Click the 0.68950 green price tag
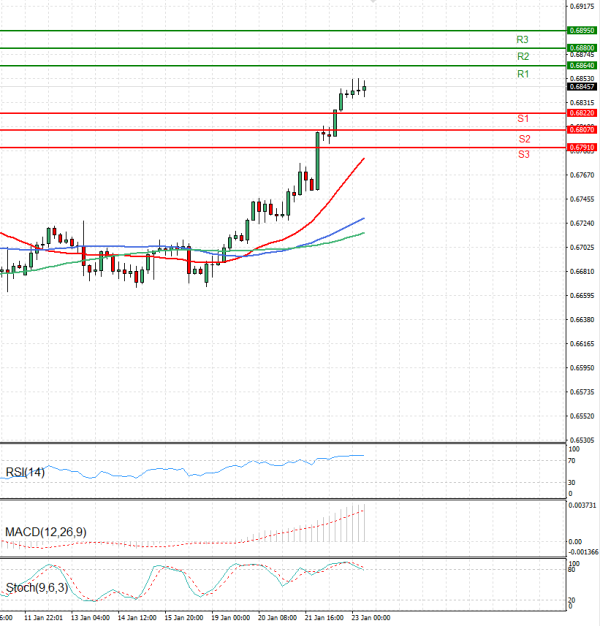Image resolution: width=600 pixels, height=626 pixels. tap(583, 31)
